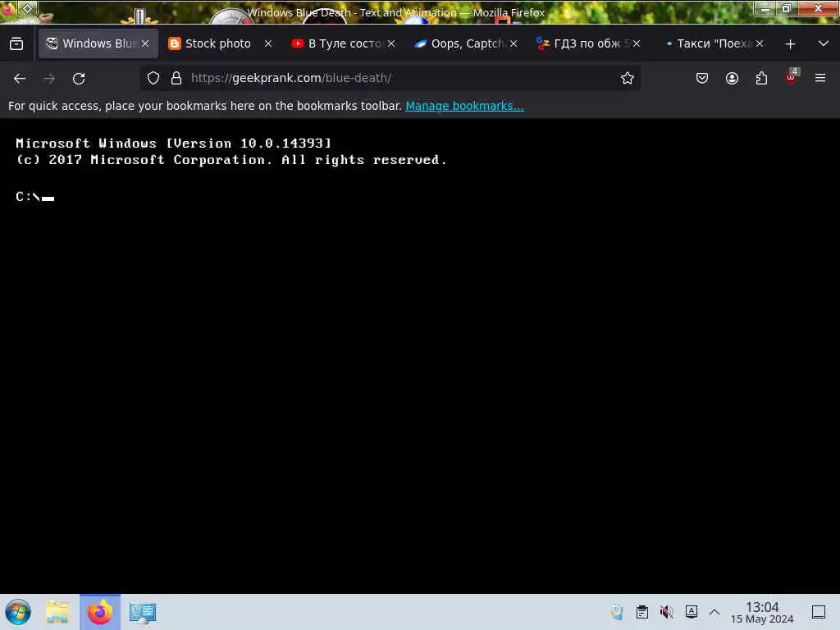Close the 'В Туле состо' tab
Screen dimensions: 840x630
point(391,43)
